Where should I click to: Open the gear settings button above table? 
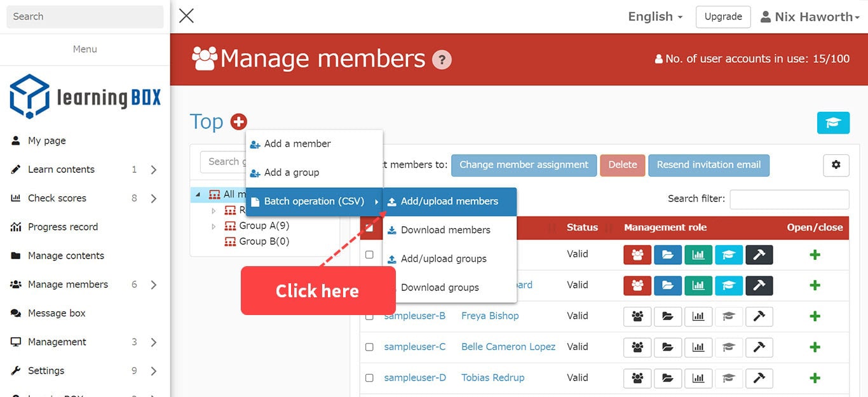[x=836, y=165]
